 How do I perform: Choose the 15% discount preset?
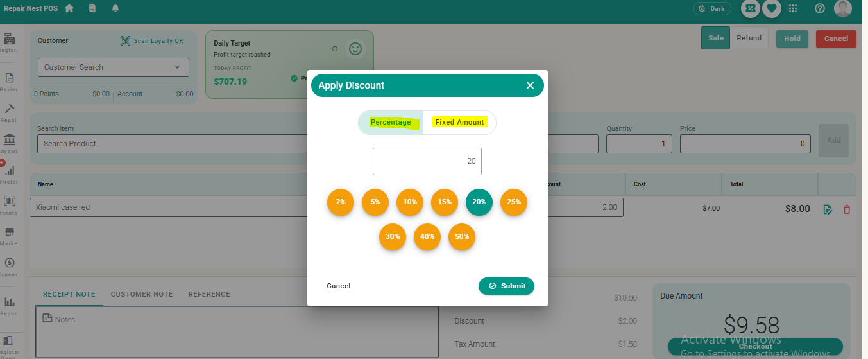[x=445, y=202]
